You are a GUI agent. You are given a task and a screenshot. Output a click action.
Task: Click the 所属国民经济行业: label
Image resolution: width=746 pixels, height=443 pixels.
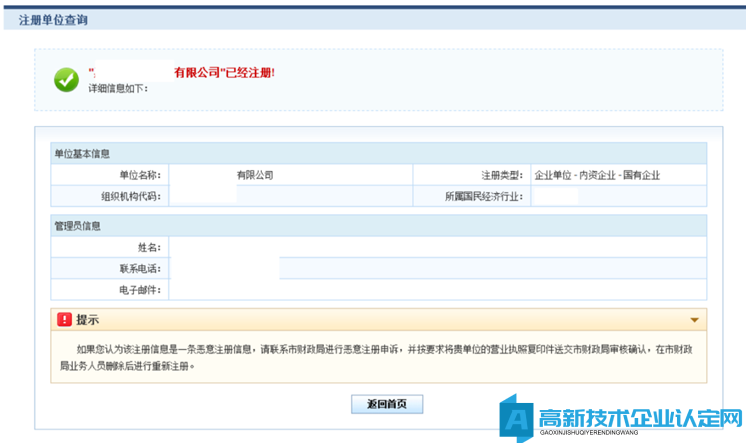[x=484, y=196]
